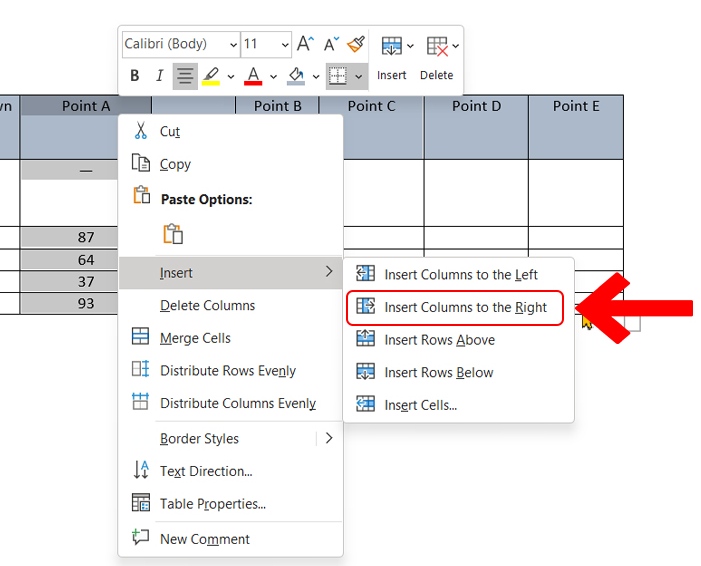Add a New Comment

[230, 539]
